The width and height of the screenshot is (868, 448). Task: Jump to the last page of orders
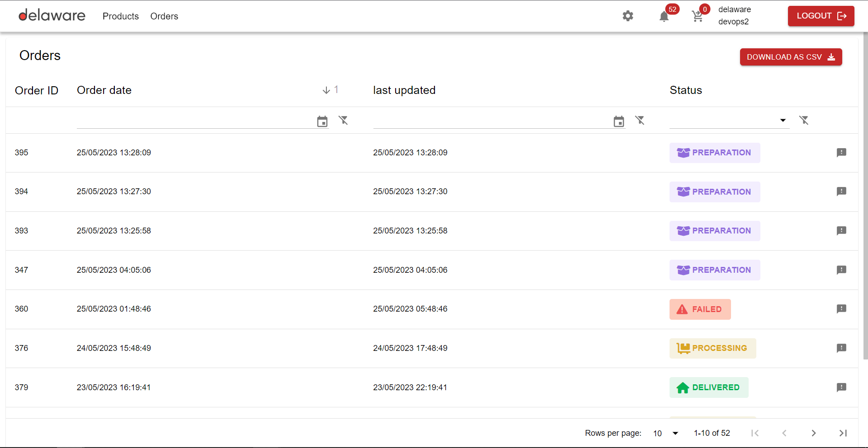[x=843, y=433]
